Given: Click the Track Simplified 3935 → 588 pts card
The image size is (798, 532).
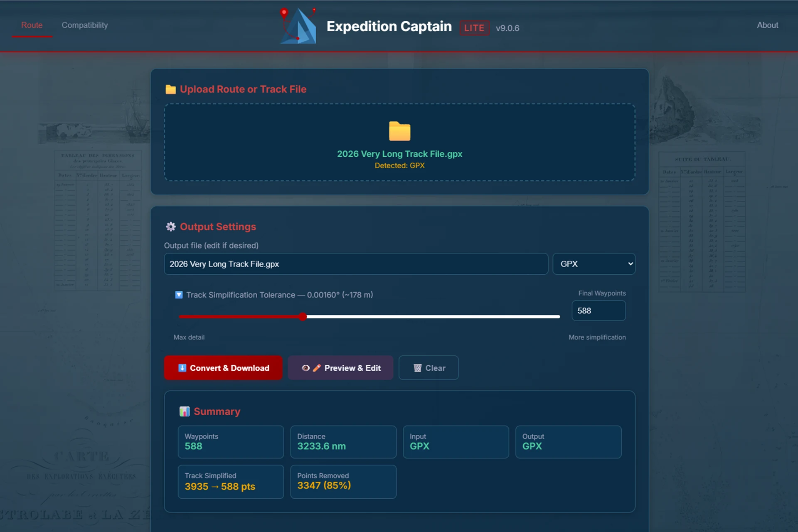Looking at the screenshot, I should [x=231, y=482].
